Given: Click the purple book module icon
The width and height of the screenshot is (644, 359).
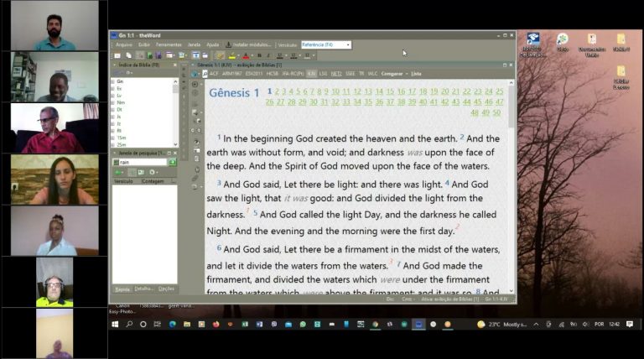Looking at the screenshot, I should tap(158, 55).
